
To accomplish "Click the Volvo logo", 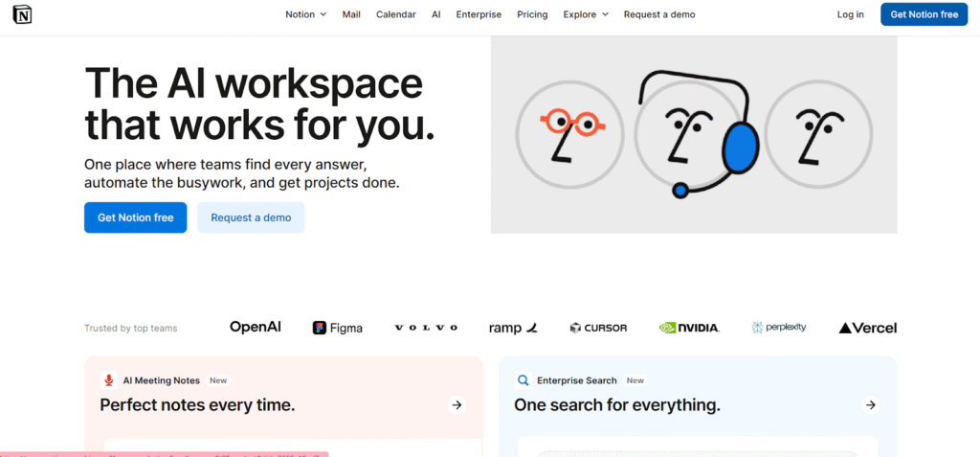I will 426,328.
